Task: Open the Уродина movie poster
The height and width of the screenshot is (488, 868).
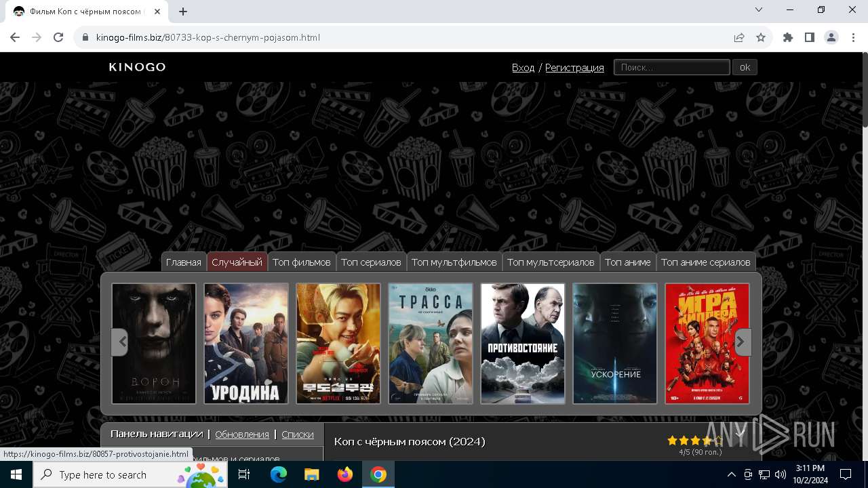Action: [x=246, y=344]
